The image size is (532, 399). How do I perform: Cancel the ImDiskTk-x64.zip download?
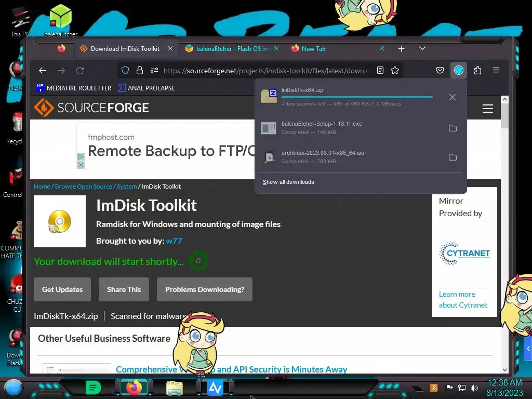453,97
